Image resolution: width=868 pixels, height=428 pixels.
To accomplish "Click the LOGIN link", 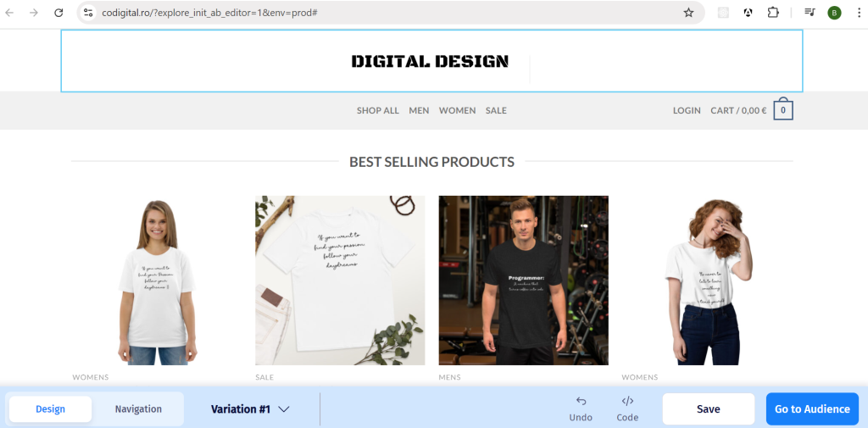I will pyautogui.click(x=687, y=110).
